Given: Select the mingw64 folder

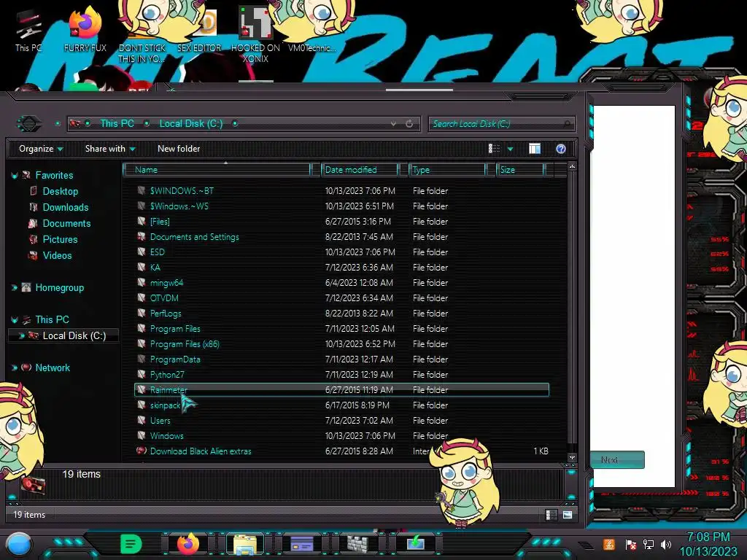Looking at the screenshot, I should tap(166, 283).
